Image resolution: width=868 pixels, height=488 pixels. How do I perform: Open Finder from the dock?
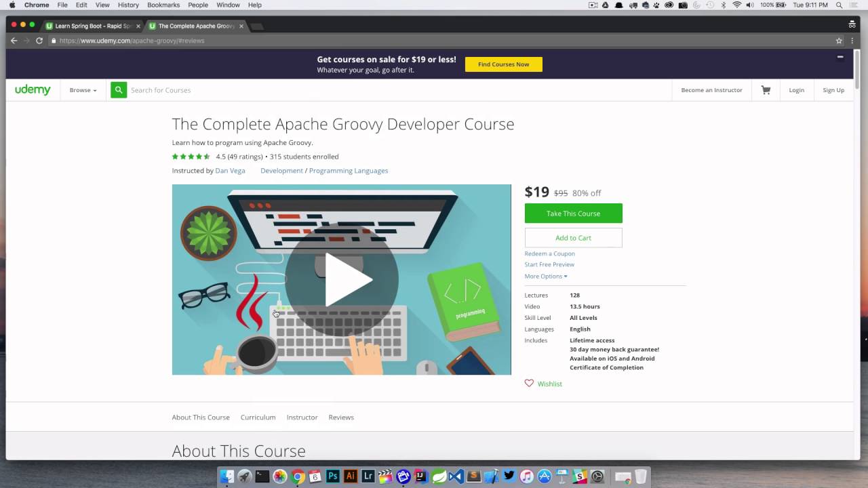(227, 476)
